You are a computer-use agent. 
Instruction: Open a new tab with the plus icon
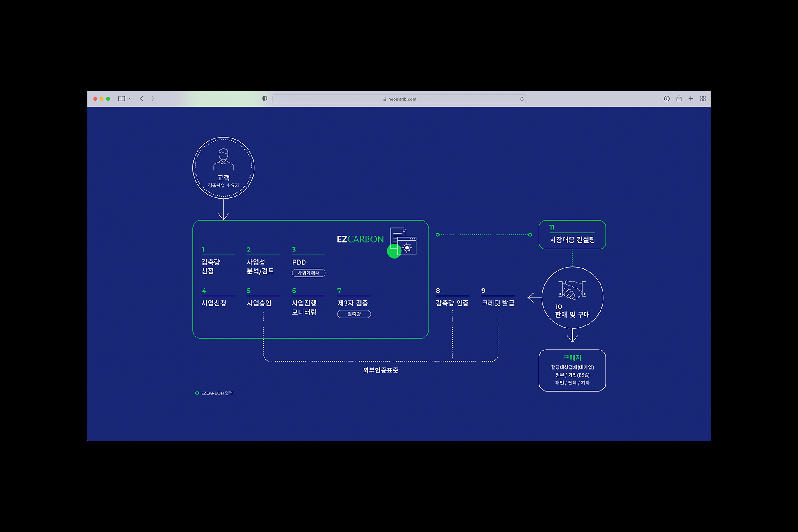pos(691,99)
